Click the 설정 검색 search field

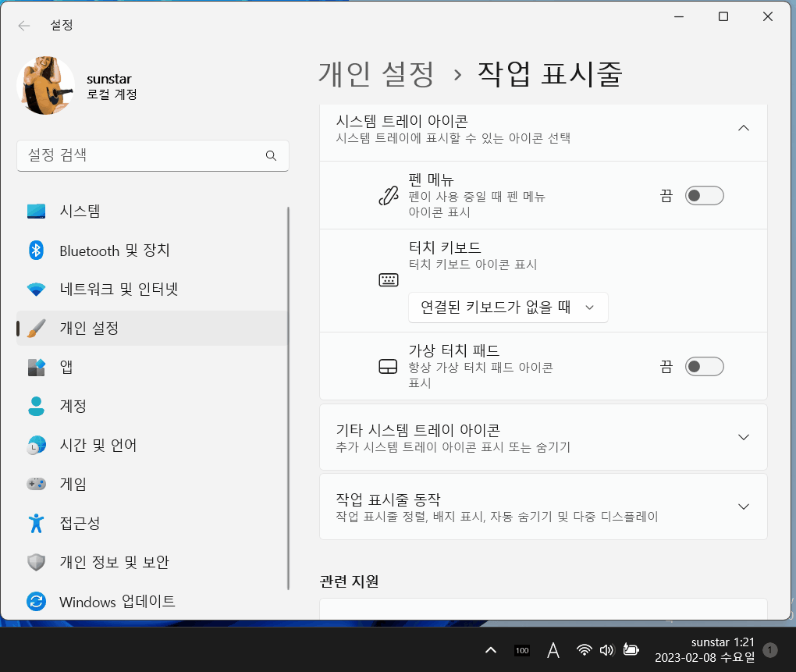click(x=152, y=155)
